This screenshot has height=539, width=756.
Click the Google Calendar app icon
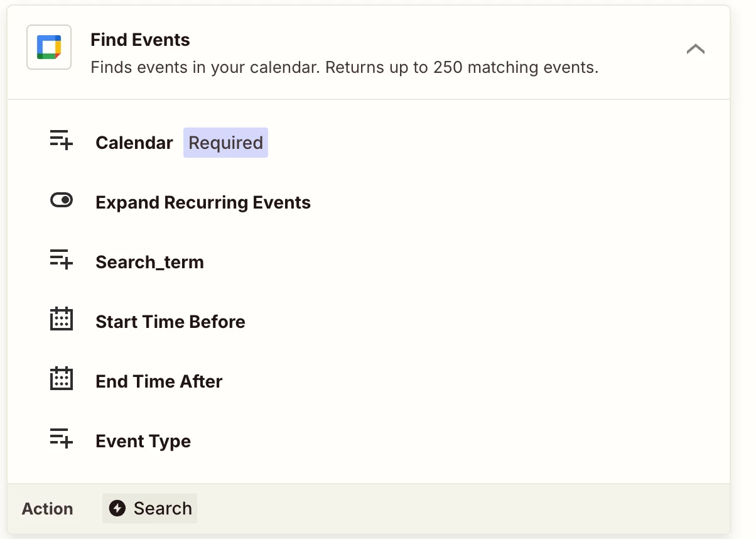coord(49,47)
